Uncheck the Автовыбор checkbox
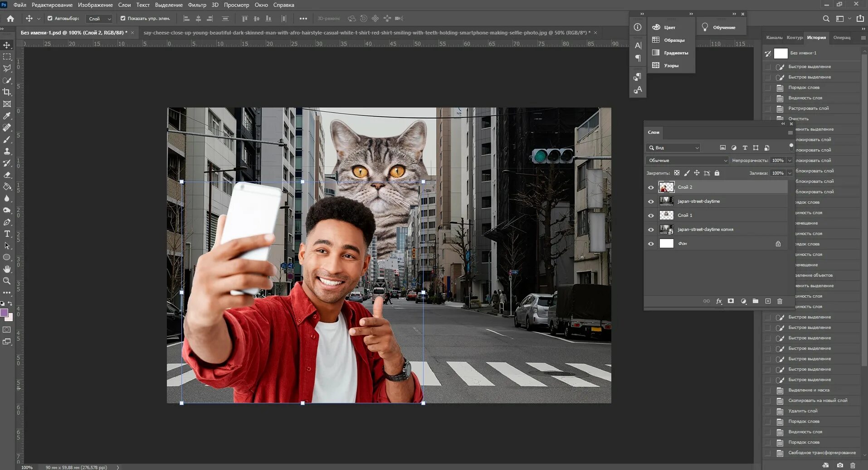868x470 pixels. pos(50,19)
